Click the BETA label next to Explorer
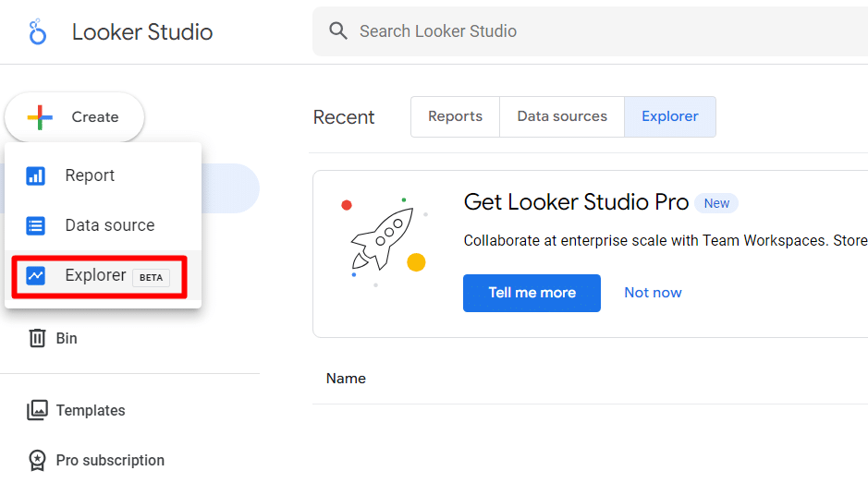The width and height of the screenshot is (868, 495). 151,278
